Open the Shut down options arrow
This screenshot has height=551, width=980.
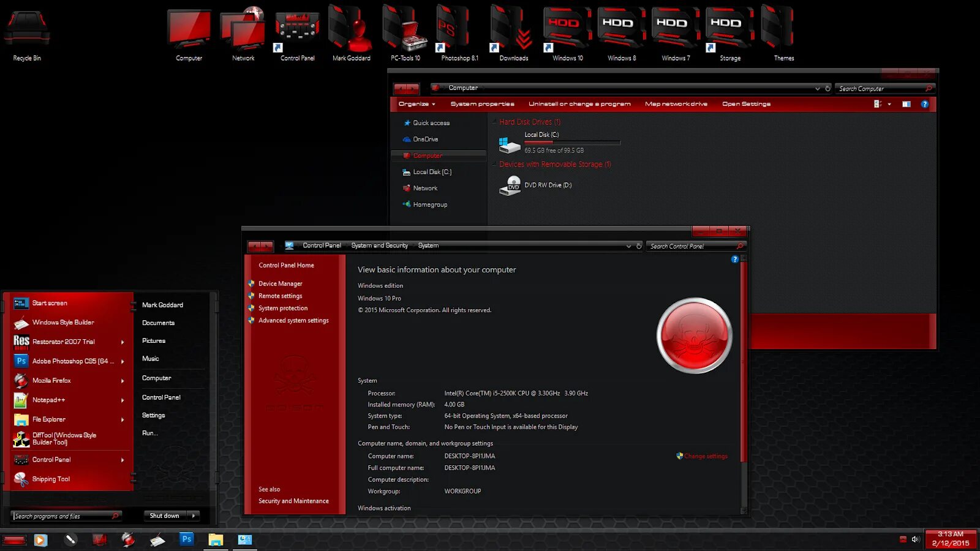click(194, 516)
